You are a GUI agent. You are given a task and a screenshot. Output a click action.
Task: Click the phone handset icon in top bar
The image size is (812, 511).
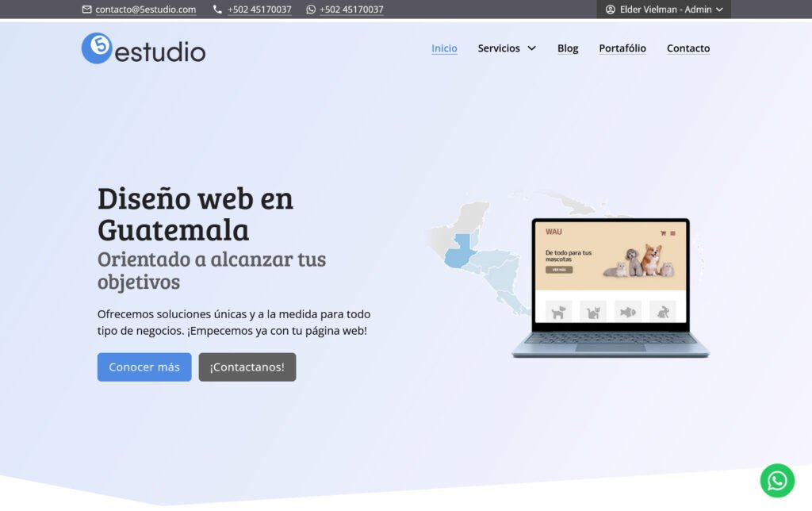(218, 10)
